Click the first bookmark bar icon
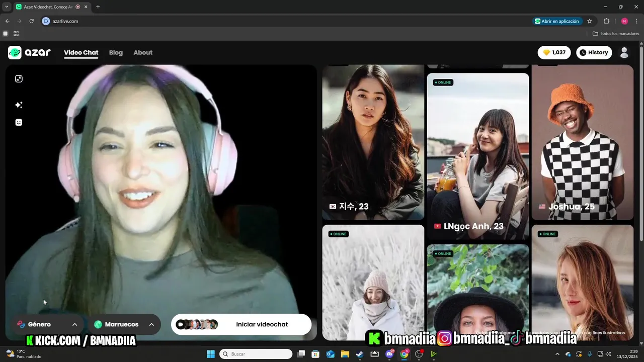The image size is (644, 362). (x=6, y=34)
